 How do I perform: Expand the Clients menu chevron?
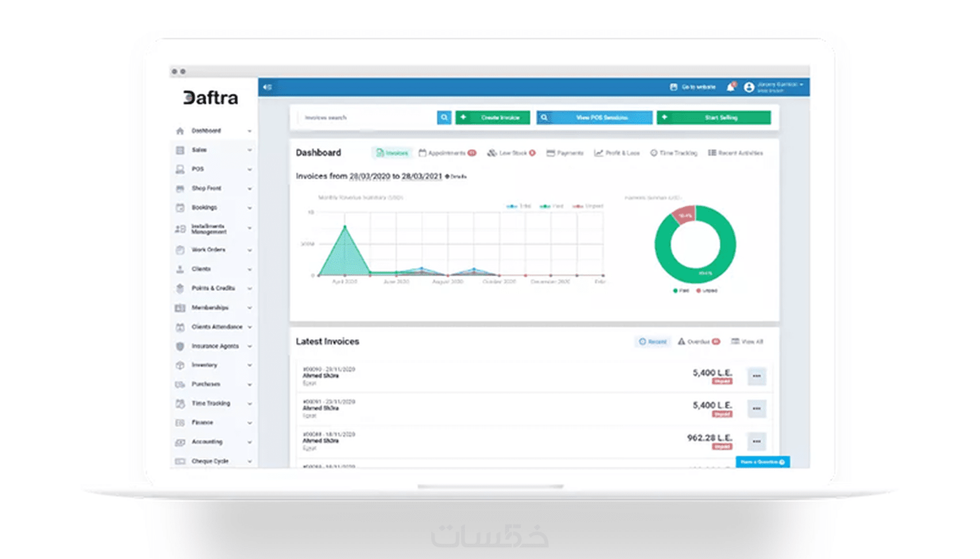(250, 269)
